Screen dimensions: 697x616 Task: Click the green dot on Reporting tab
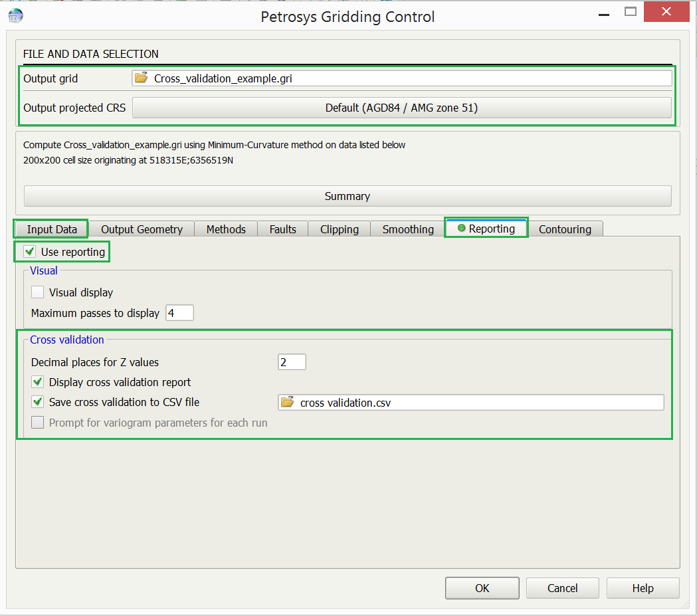click(461, 229)
